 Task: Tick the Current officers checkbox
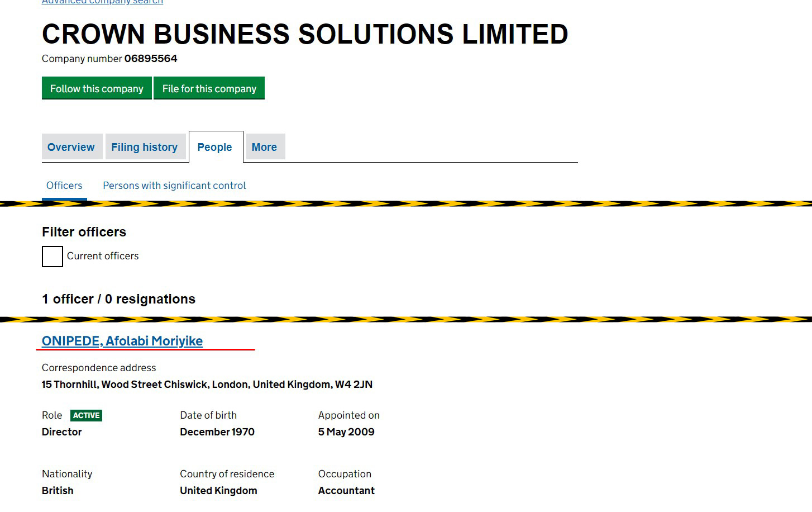(x=52, y=257)
